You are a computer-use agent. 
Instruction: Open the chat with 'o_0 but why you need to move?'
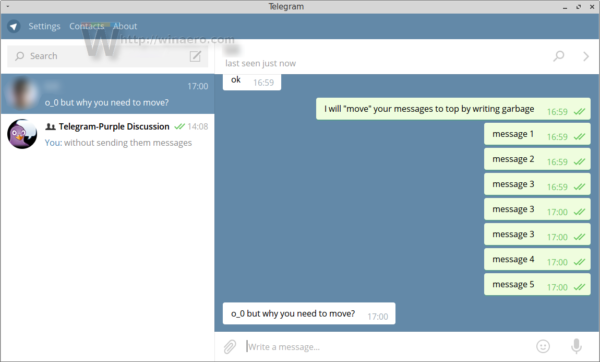tap(108, 94)
